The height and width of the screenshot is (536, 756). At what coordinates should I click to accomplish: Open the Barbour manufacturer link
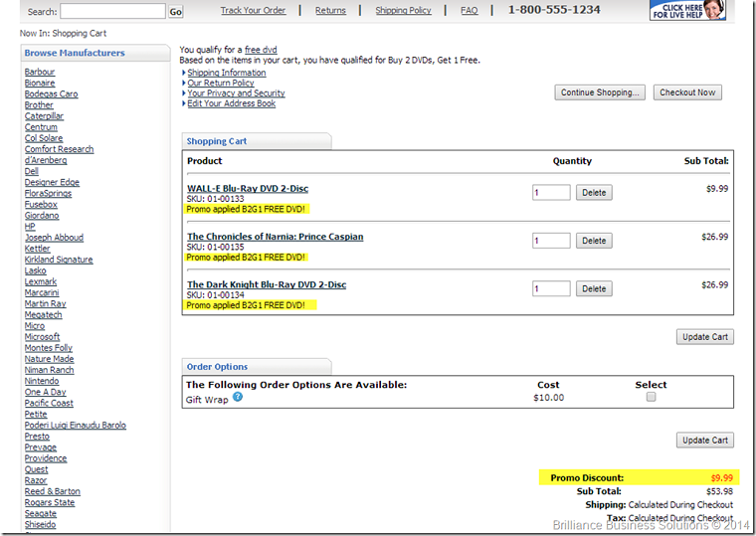point(40,72)
